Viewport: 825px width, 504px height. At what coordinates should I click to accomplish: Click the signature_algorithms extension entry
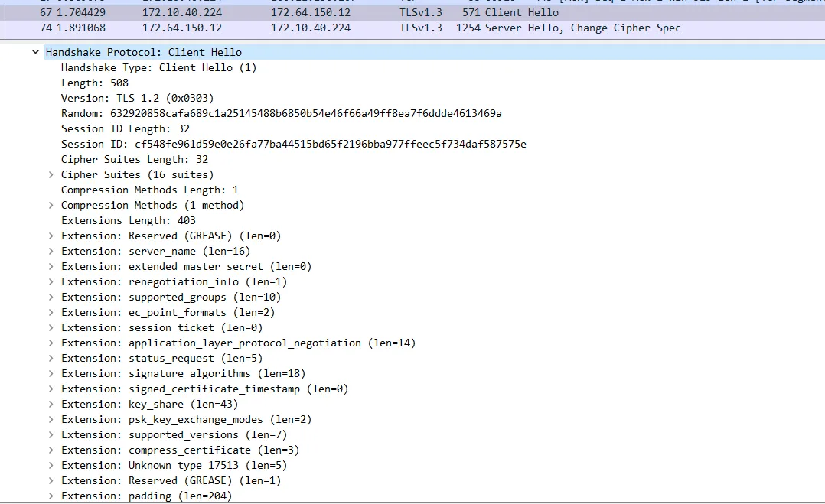click(x=183, y=373)
